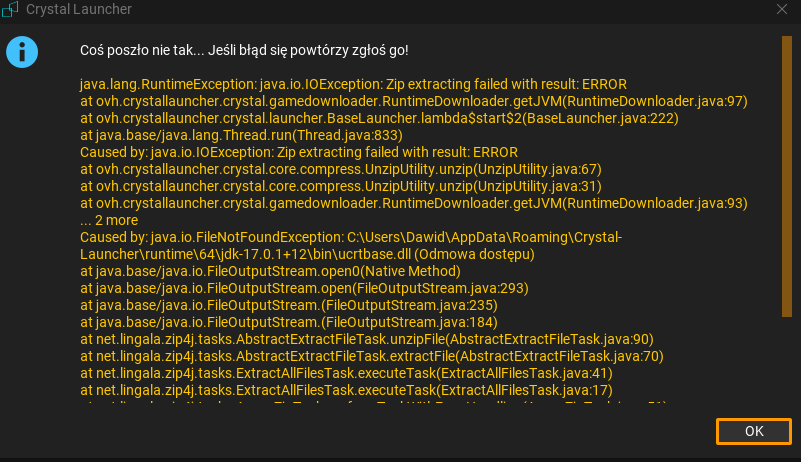Click the FileOutputStream.open0(Native Method) line
Screen dimensions: 801x462
(270, 271)
